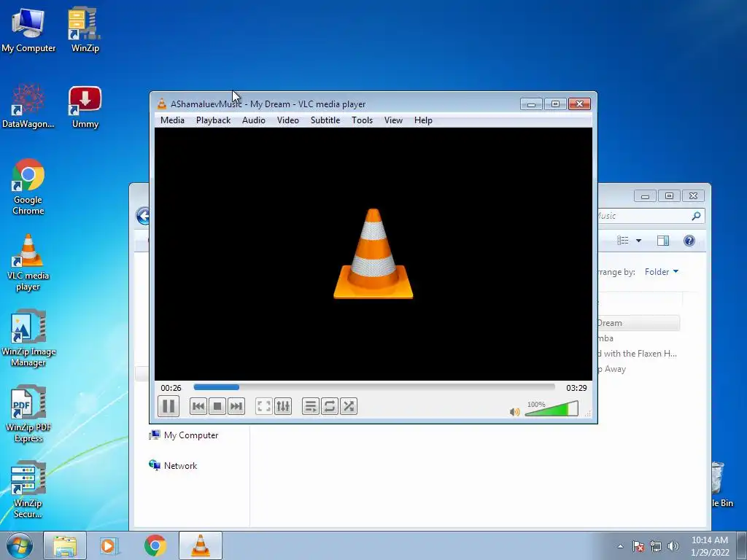Open the Media menu
Viewport: 747px width, 560px height.
[x=172, y=120]
